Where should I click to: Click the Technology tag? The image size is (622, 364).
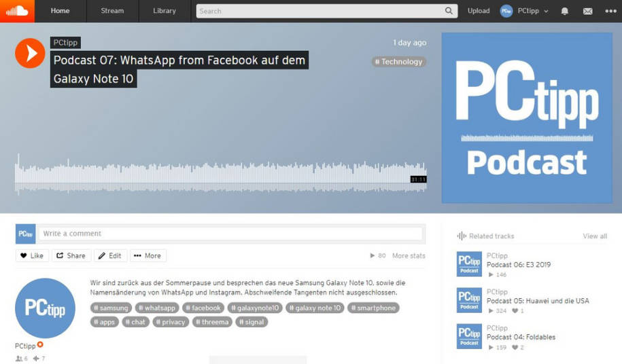coord(398,62)
